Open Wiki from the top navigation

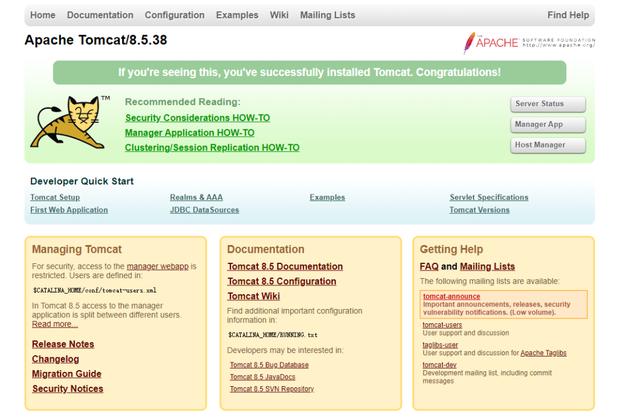[279, 15]
